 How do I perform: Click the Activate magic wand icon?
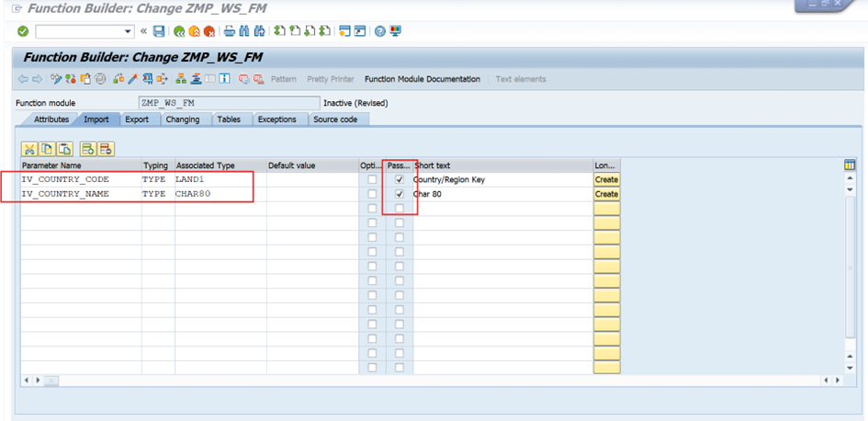pos(133,79)
